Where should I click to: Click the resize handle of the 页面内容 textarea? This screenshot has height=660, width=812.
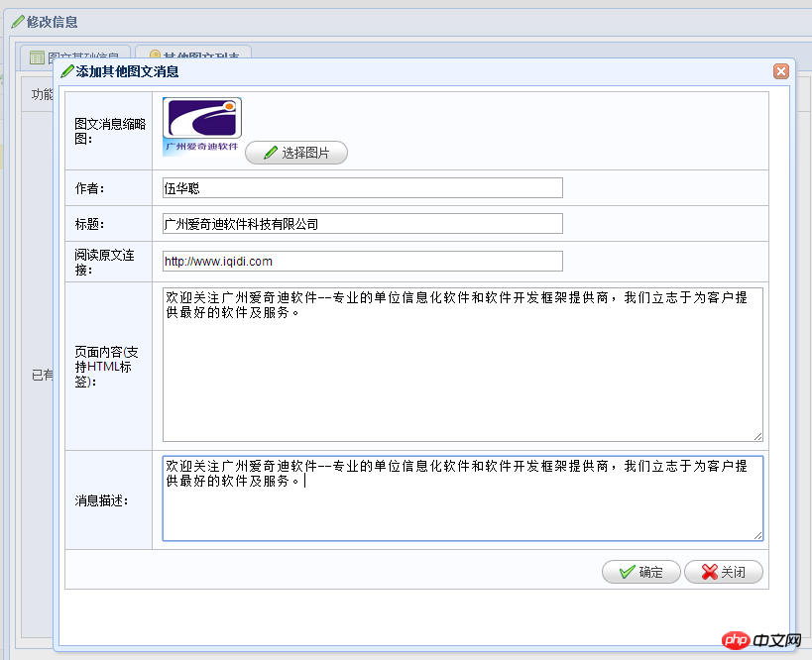tap(759, 436)
